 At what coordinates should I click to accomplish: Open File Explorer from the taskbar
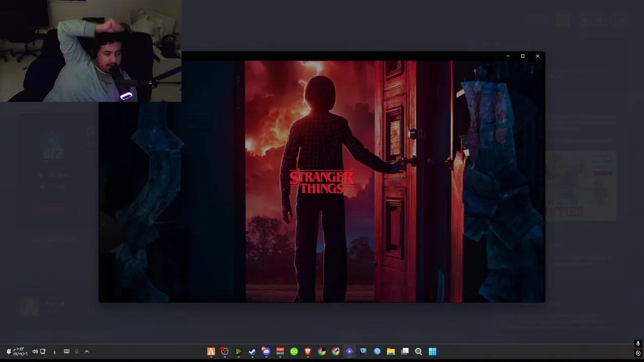pos(391,351)
